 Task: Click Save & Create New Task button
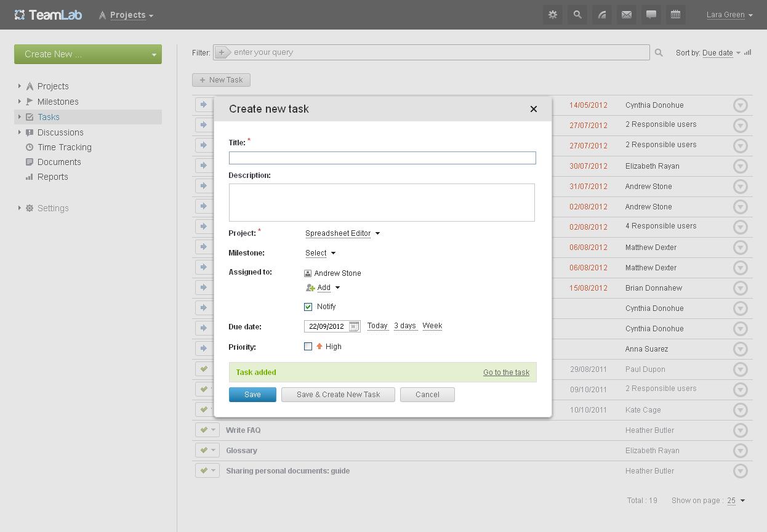338,395
